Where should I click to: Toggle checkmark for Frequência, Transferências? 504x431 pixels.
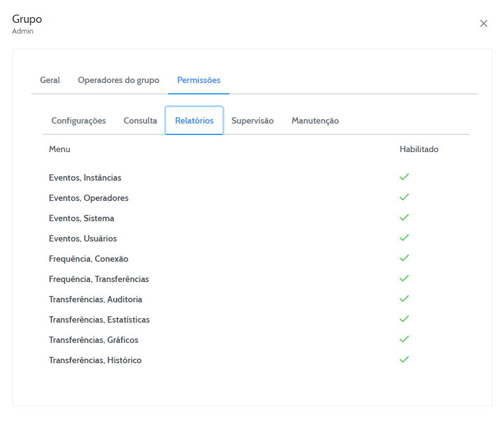coord(404,278)
